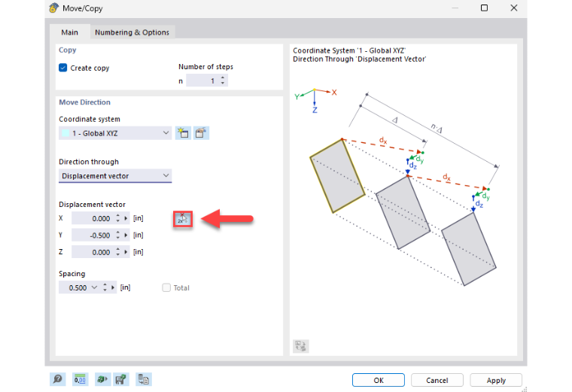Click the X displacement spinner arrows
The image size is (572, 392).
coord(118,218)
